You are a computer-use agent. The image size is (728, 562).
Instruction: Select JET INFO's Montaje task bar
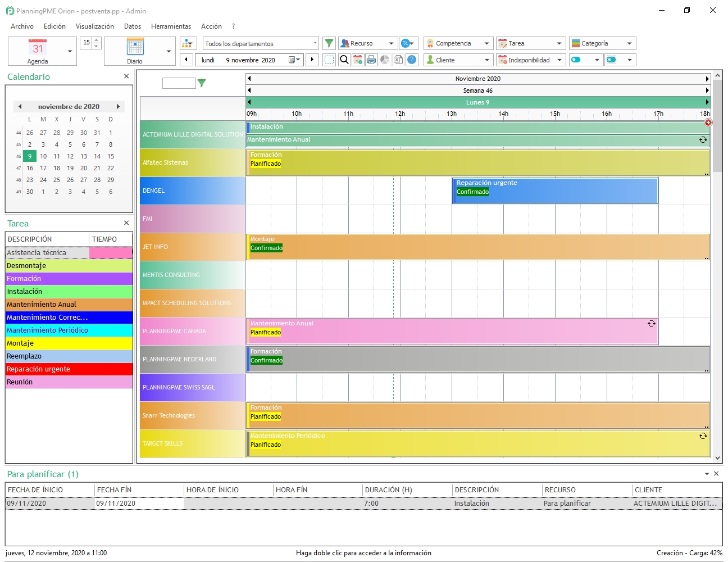(x=478, y=247)
